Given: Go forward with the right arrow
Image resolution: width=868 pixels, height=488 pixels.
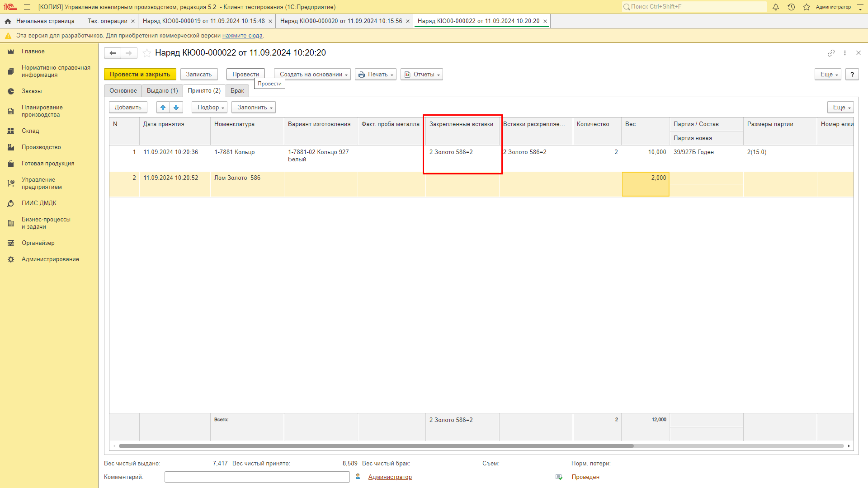Looking at the screenshot, I should point(129,53).
